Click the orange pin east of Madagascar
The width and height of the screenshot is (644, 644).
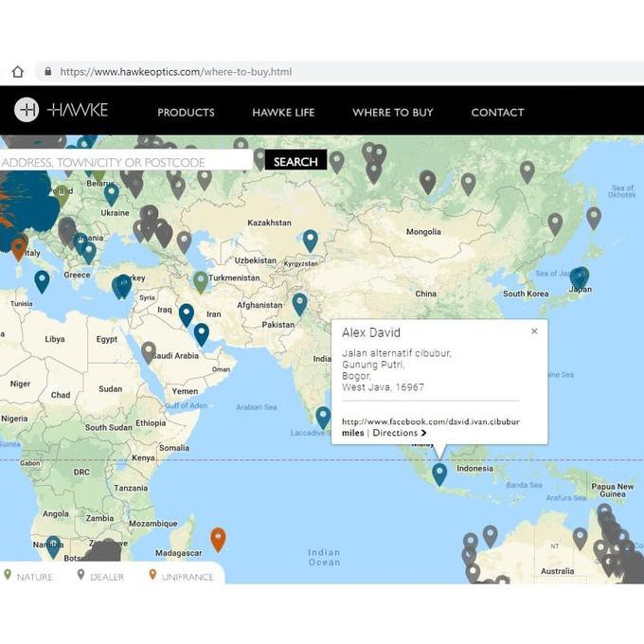[x=218, y=539]
